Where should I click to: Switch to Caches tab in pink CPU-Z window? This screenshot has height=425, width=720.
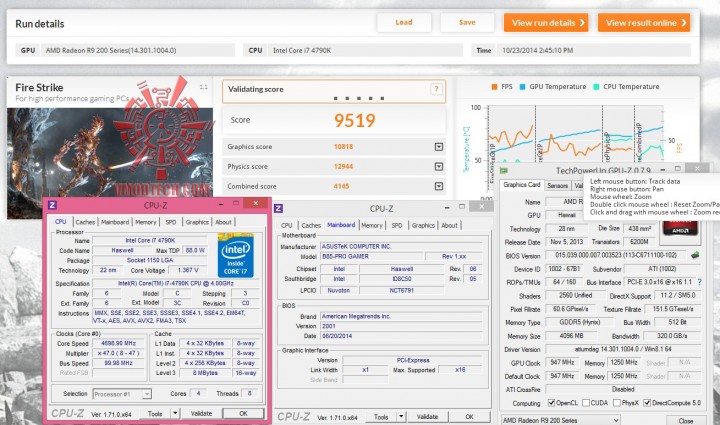85,222
